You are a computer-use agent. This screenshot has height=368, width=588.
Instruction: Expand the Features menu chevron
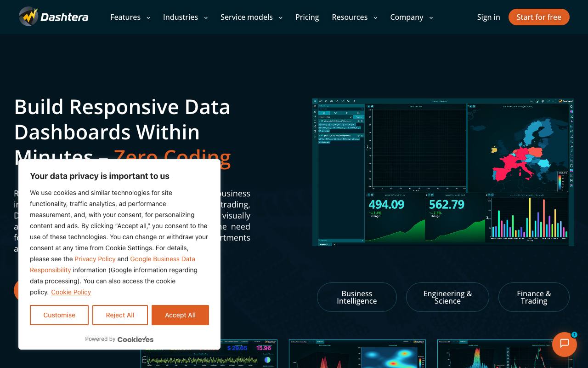[148, 17]
